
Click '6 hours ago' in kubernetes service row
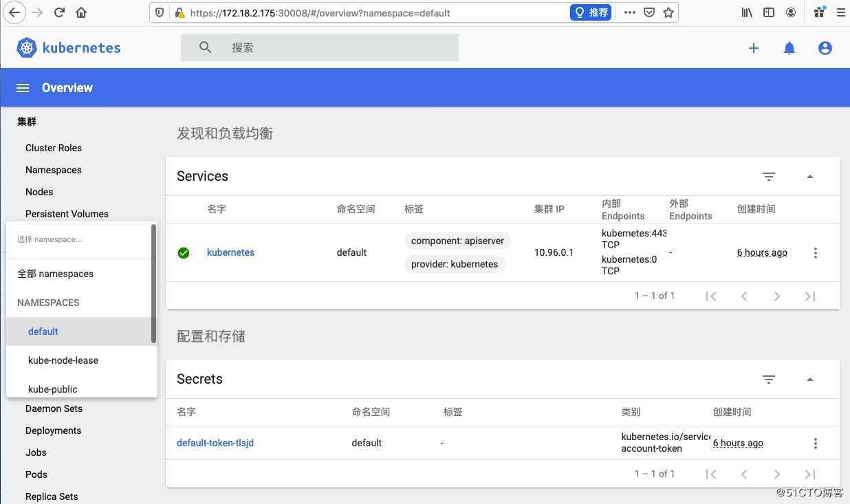tap(762, 252)
